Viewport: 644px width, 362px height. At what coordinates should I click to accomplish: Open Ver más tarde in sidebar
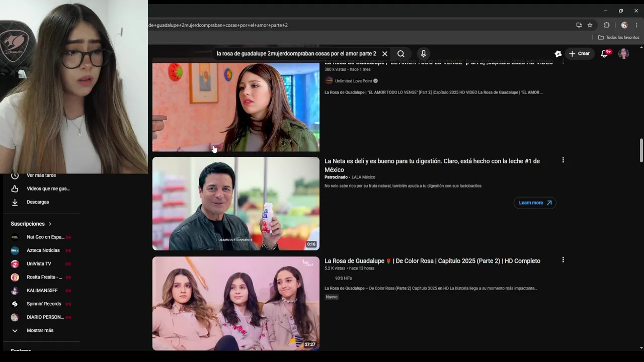[41, 175]
